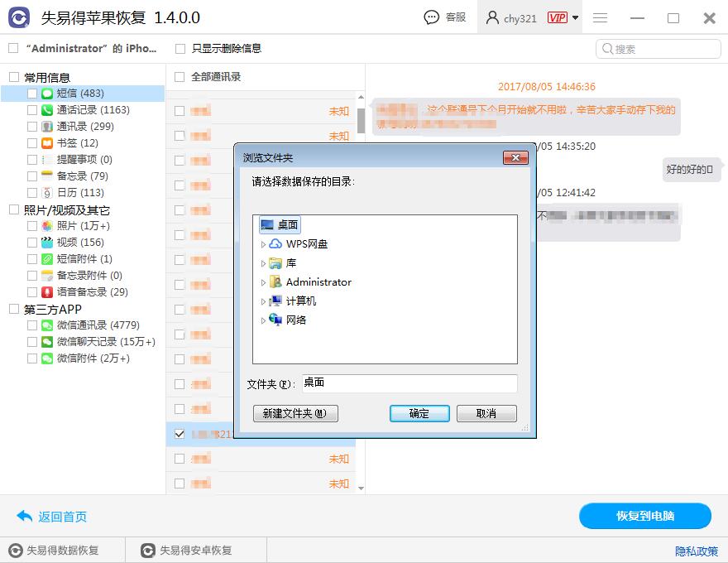This screenshot has height=563, width=728.
Task: Open the account dropdown arrow beside VIP
Action: 575,17
